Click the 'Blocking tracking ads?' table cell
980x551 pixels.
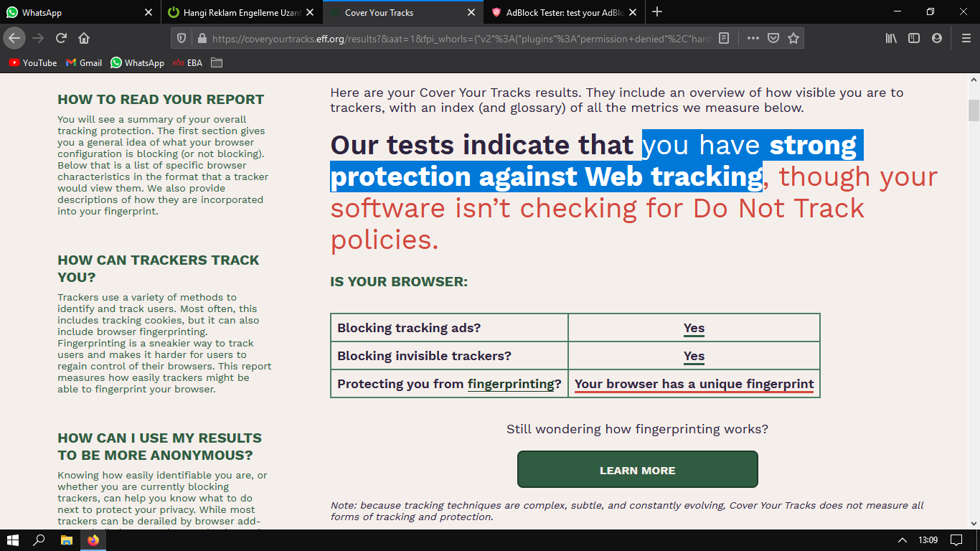[449, 328]
